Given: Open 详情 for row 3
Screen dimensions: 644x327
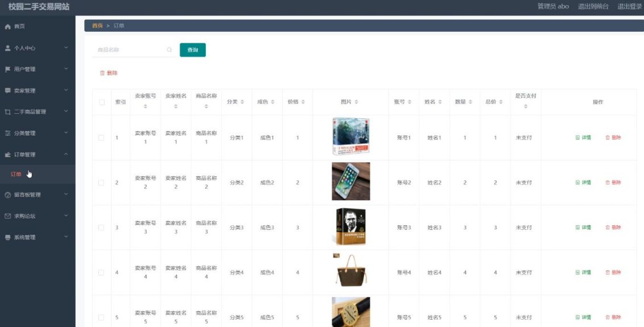Looking at the screenshot, I should (x=583, y=227).
